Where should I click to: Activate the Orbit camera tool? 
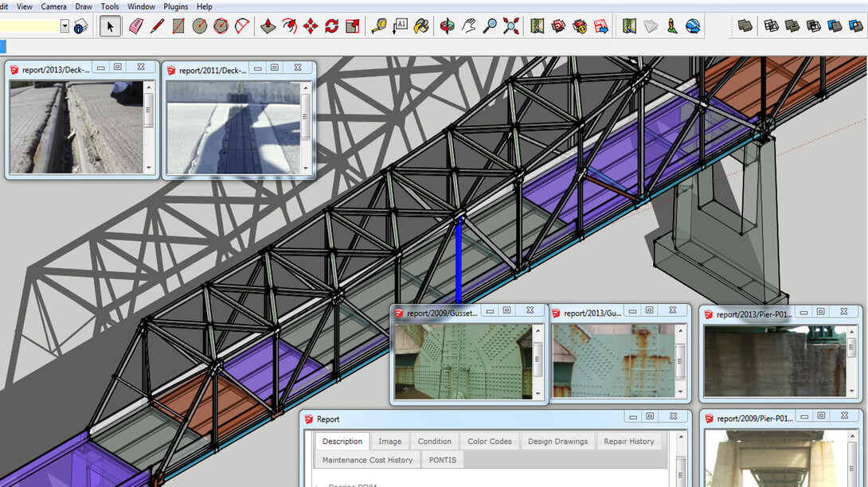(448, 26)
